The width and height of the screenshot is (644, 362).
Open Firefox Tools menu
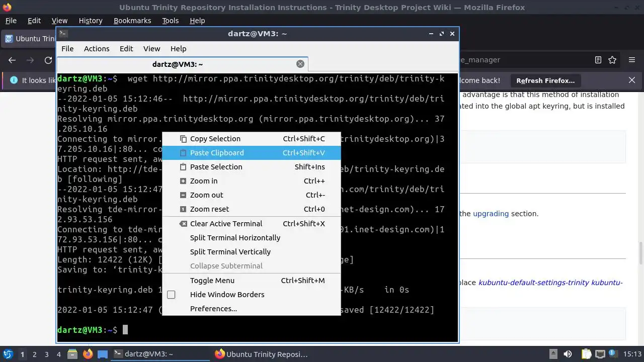pyautogui.click(x=170, y=21)
